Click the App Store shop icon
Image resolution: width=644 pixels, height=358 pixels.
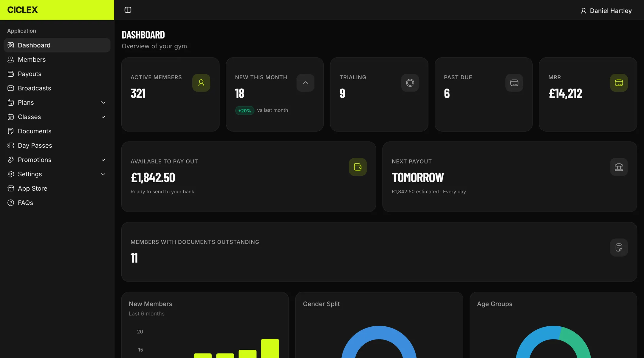(x=11, y=188)
